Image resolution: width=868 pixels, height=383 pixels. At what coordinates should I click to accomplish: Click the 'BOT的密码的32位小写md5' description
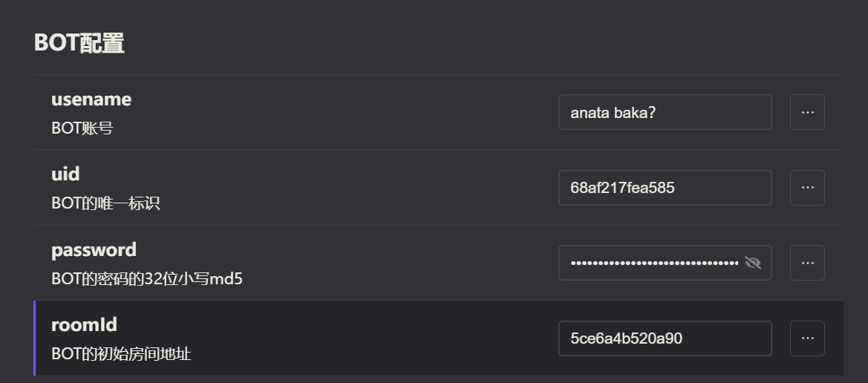coord(147,279)
